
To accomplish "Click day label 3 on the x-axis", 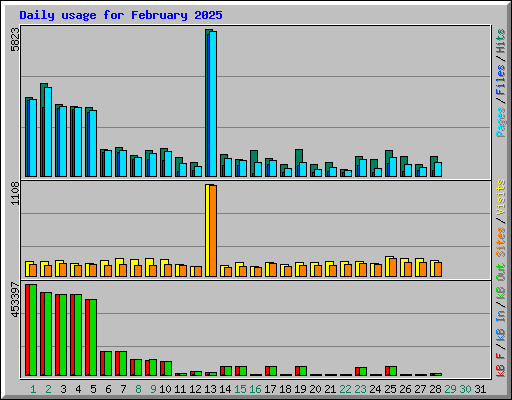I will (x=63, y=389).
